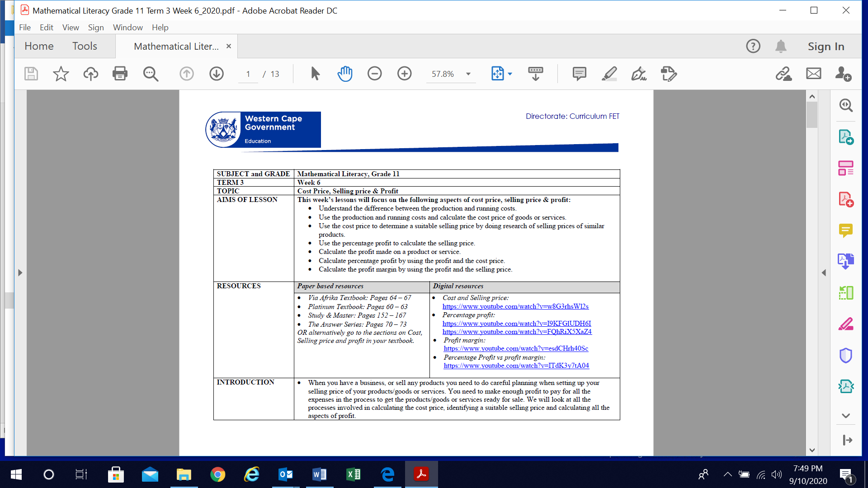Viewport: 868px width, 488px height.
Task: Click the page number input field
Action: (248, 74)
